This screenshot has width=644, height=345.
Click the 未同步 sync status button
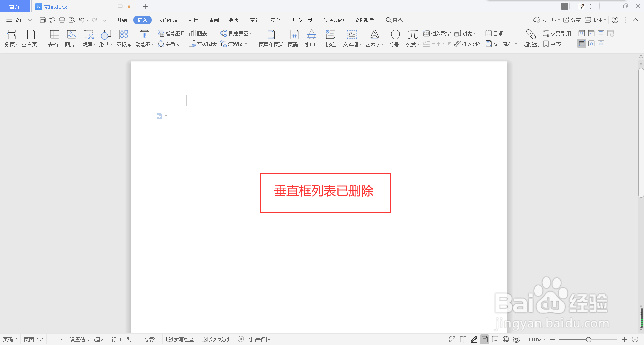[x=546, y=20]
